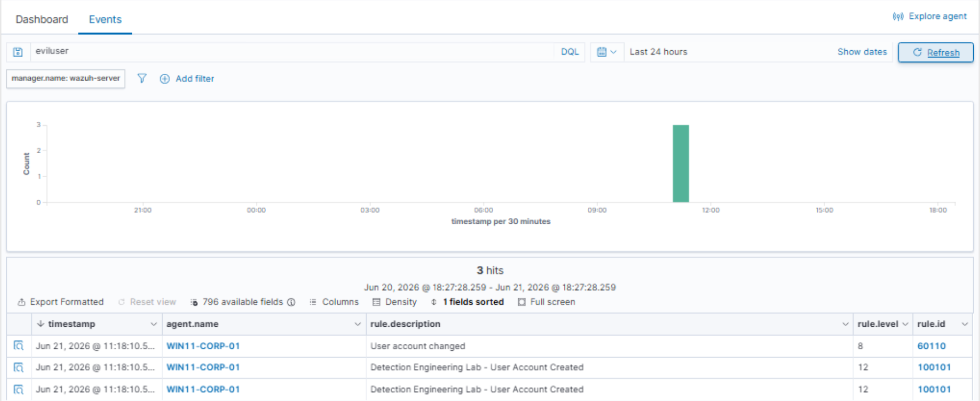Open Density display options
This screenshot has width=980, height=401.
[x=395, y=302]
